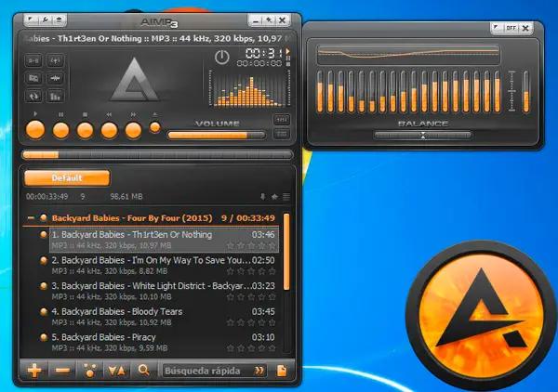558x392 pixels.
Task: Adjust the rightmost of the grouped equalizer bands
Action: point(498,92)
